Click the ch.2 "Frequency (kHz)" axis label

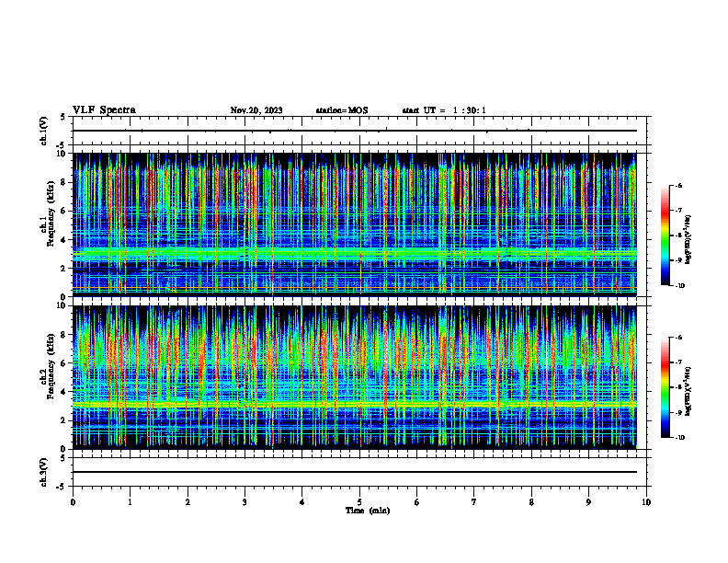tap(51, 366)
